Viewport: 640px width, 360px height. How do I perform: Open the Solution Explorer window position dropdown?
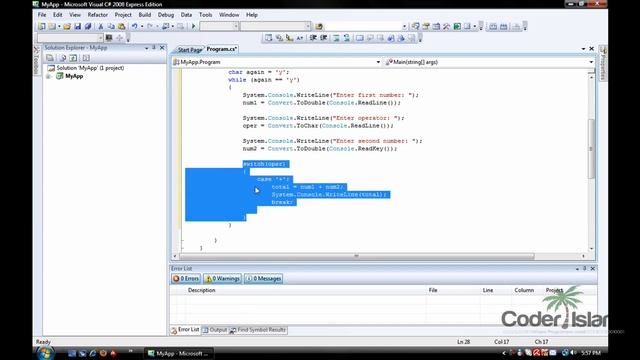[146, 48]
